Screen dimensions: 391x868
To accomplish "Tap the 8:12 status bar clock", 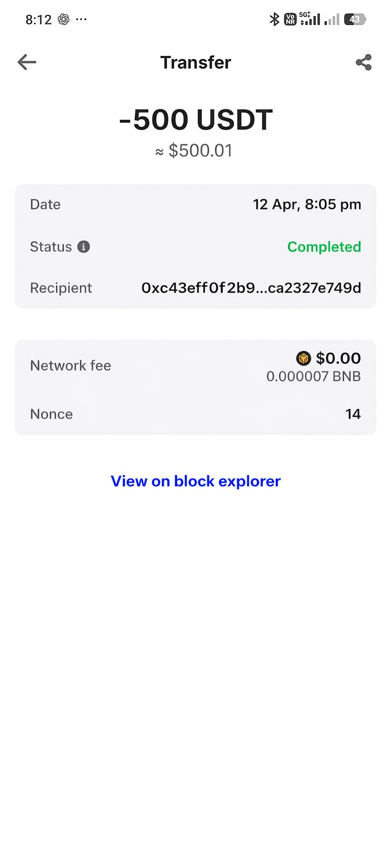I will [38, 20].
